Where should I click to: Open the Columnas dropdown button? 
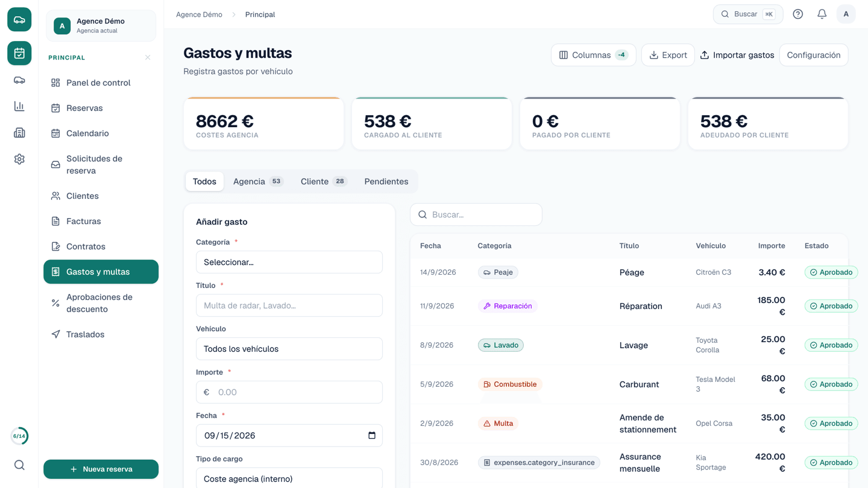593,55
